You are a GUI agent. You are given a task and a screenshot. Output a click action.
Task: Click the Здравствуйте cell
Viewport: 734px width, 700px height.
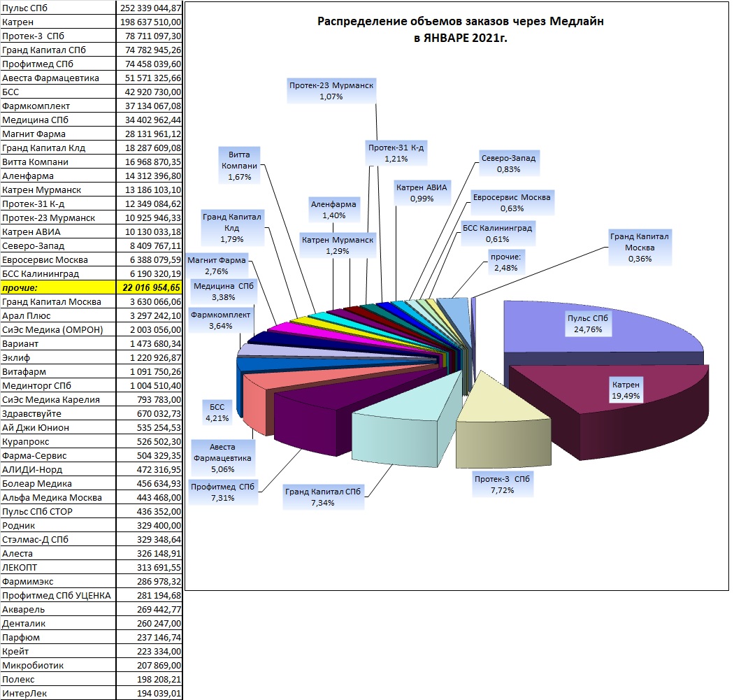tap(58, 414)
